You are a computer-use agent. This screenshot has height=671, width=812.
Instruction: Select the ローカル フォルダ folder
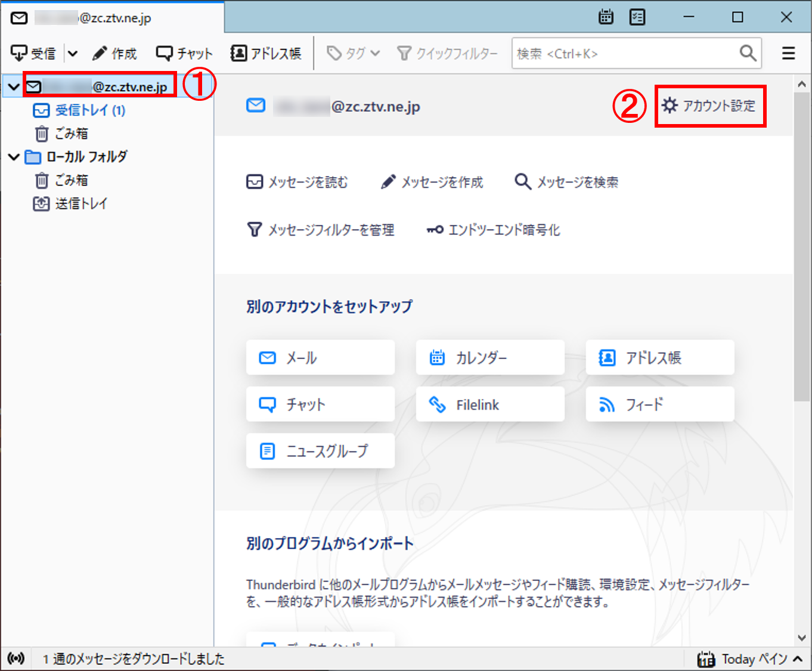tap(76, 157)
